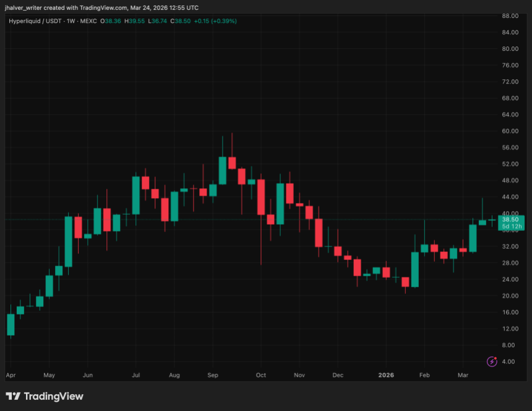Click the 2026 label on time axis
The width and height of the screenshot is (532, 411).
[x=386, y=375]
